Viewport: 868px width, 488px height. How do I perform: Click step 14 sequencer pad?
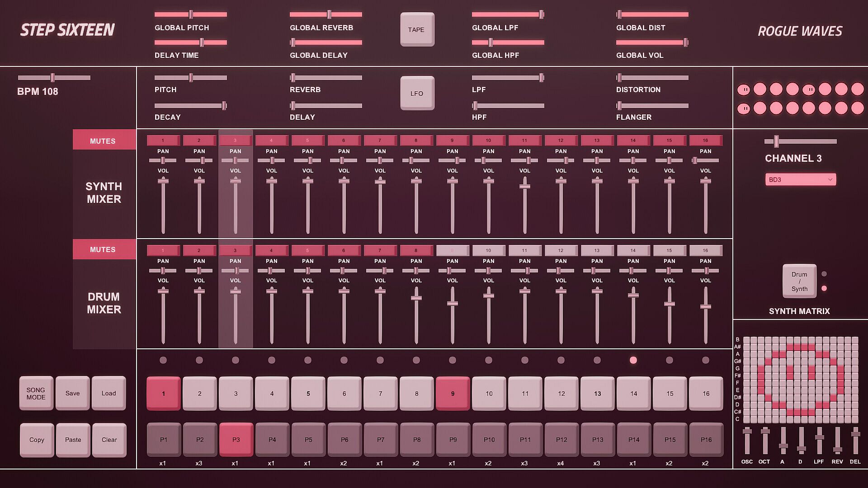click(633, 394)
